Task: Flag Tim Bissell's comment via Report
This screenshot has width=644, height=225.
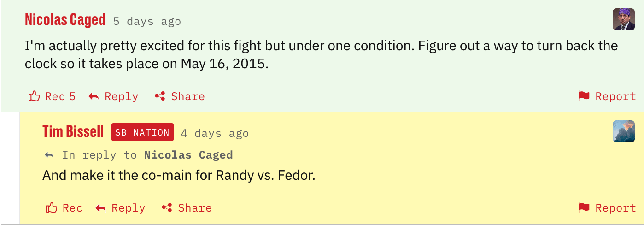Action: tap(607, 208)
